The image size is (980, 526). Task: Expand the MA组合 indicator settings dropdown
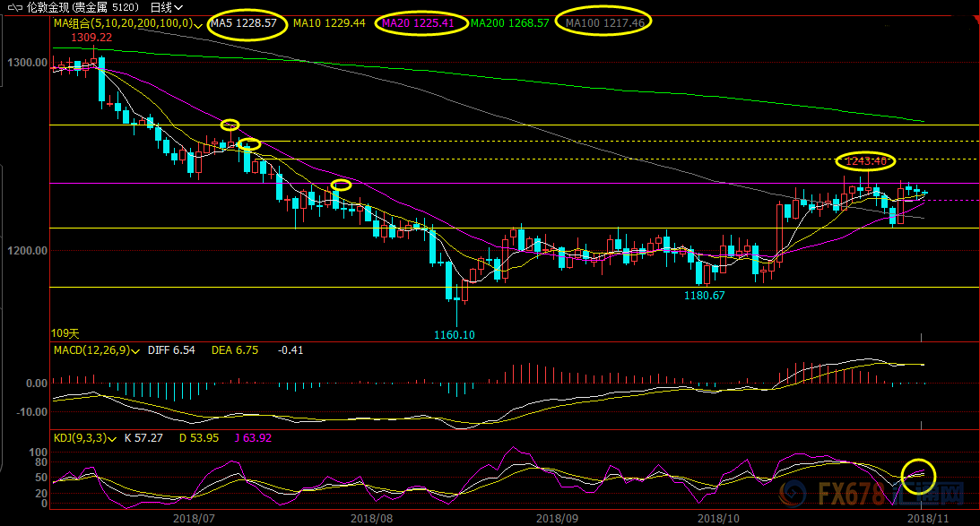197,24
